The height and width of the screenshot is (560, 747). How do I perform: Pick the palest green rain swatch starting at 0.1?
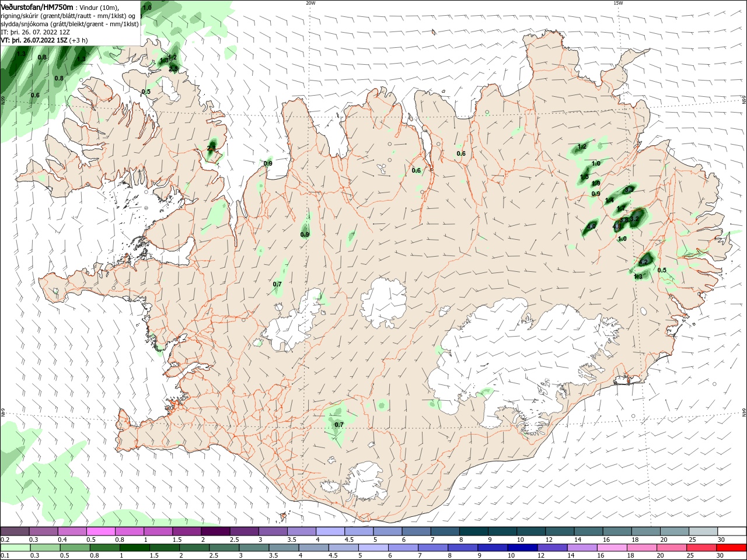coord(15,548)
